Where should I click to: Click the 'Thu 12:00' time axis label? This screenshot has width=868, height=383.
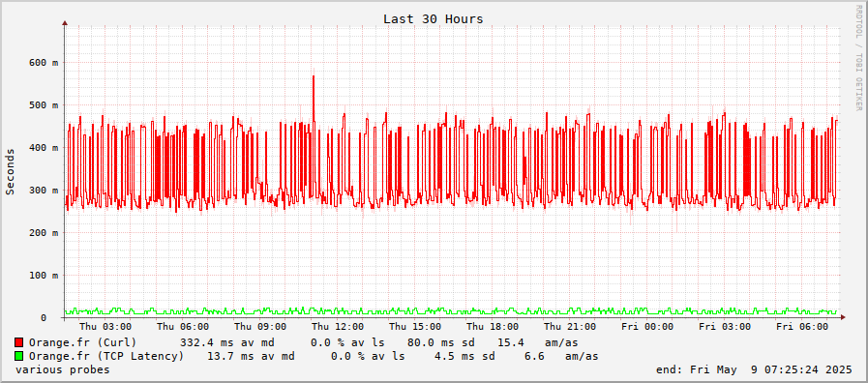pos(338,327)
